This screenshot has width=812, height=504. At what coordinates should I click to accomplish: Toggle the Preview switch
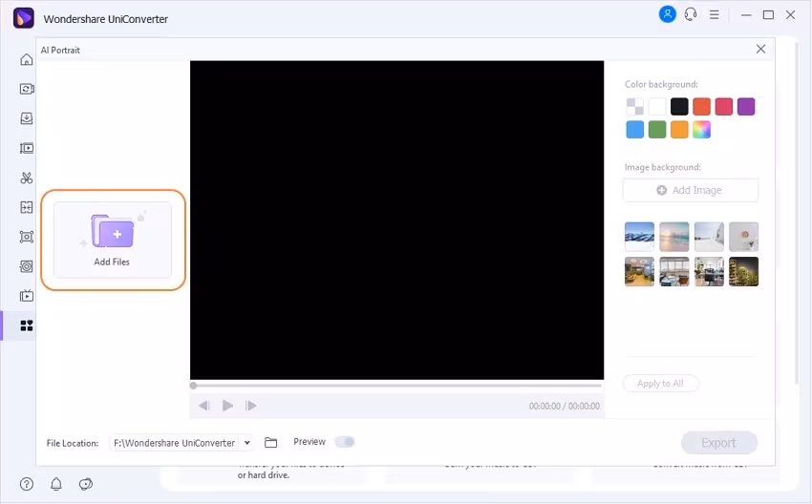click(x=344, y=442)
